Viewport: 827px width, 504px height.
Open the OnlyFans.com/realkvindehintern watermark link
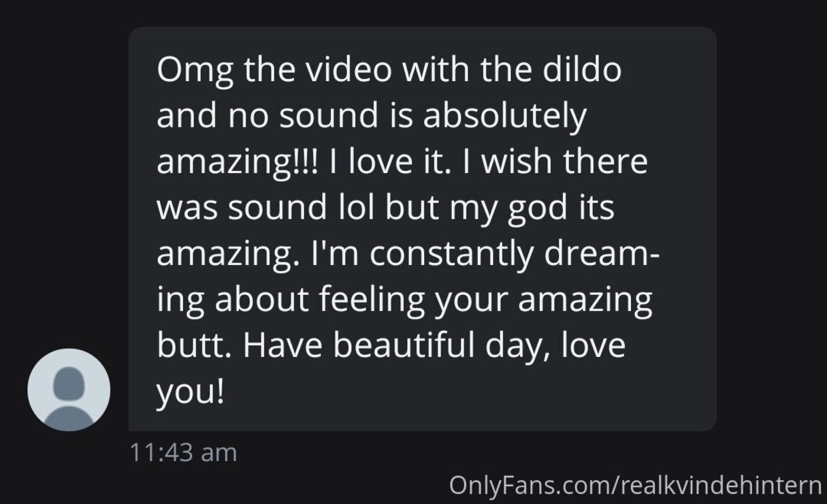(x=635, y=485)
